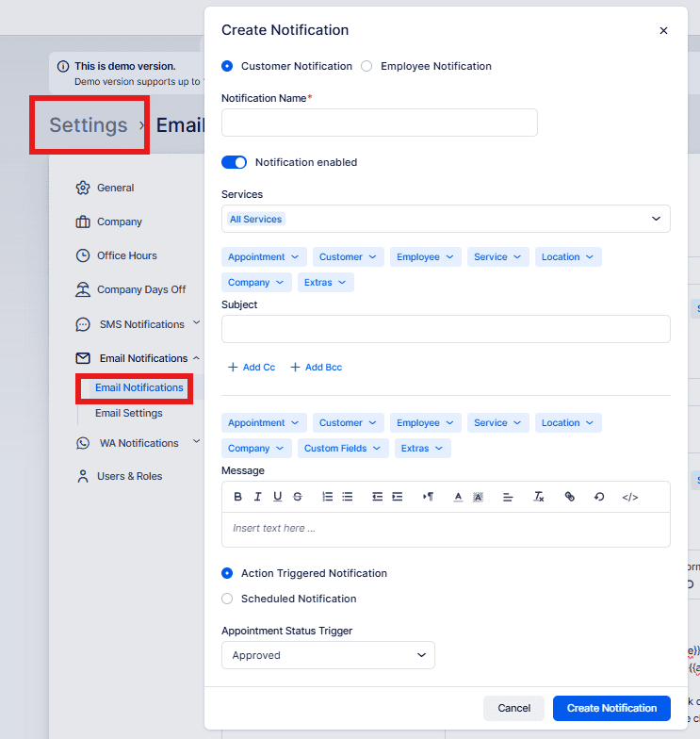Click Add Cc link

[252, 368]
